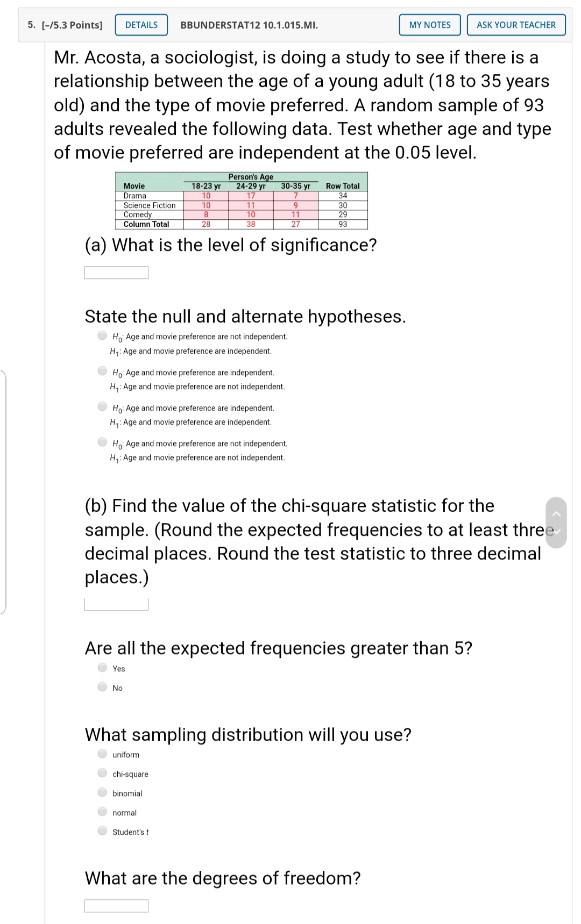This screenshot has width=581, height=924.
Task: Choose Student's t sampling distribution
Action: pyautogui.click(x=102, y=831)
